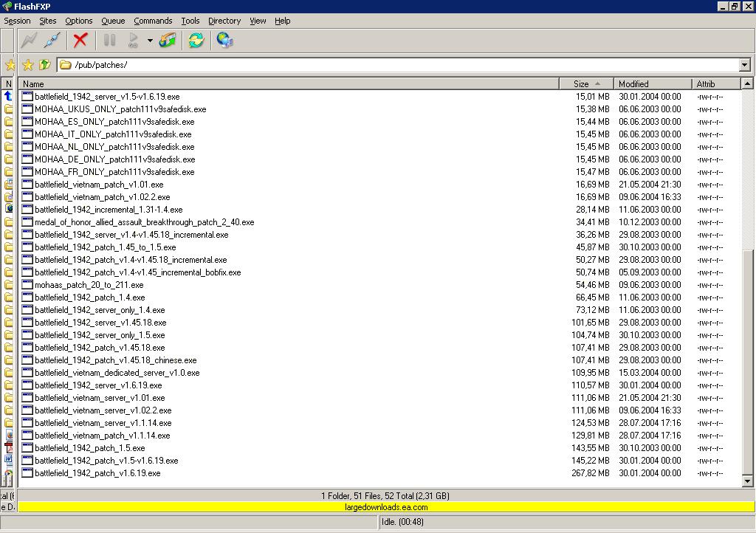Click the Disconnect plug icon
The height and width of the screenshot is (533, 756).
(x=52, y=40)
